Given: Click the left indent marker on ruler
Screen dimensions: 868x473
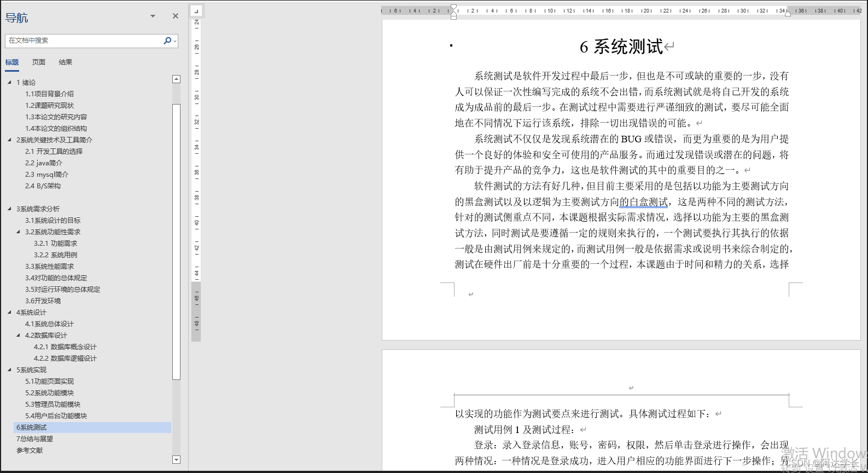Looking at the screenshot, I should click(x=453, y=17).
